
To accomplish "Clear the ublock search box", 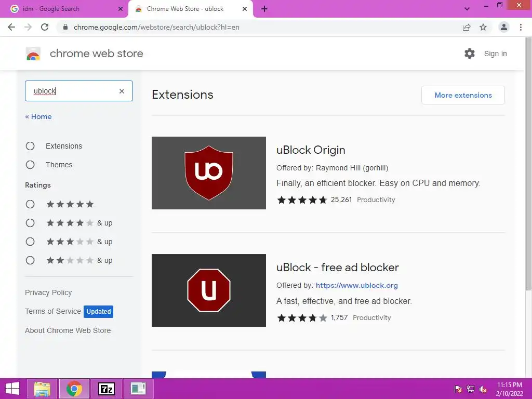I will click(122, 91).
